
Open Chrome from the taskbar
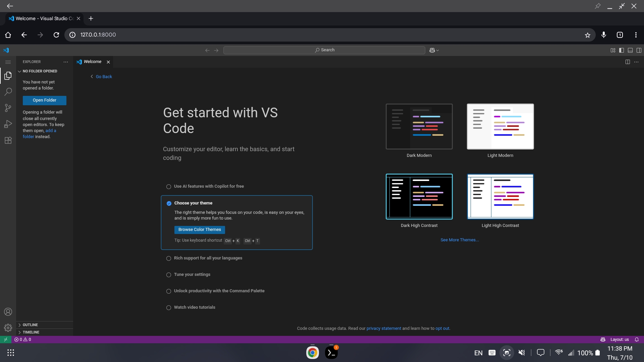click(313, 353)
